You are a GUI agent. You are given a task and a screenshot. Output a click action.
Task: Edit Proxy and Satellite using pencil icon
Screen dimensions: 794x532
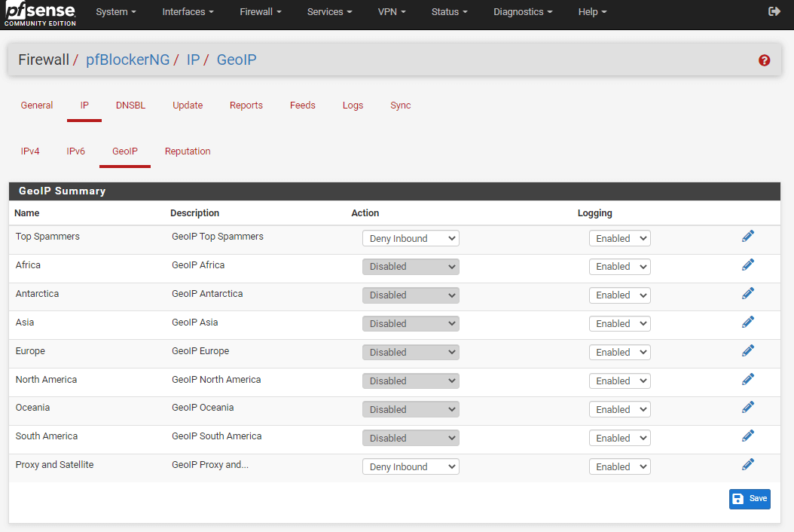[747, 465]
